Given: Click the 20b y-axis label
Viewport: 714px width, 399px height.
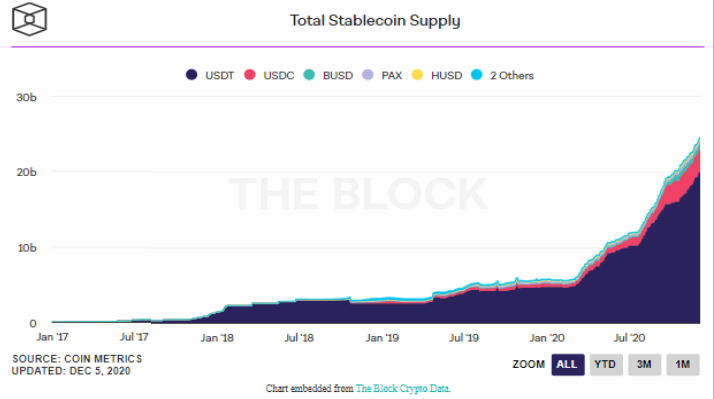Looking at the screenshot, I should pyautogui.click(x=26, y=172).
